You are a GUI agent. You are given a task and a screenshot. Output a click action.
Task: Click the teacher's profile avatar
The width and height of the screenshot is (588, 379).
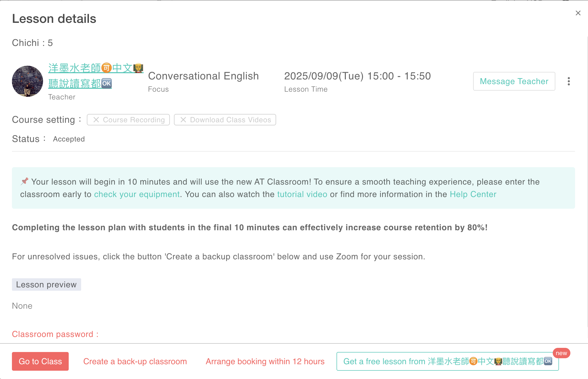pyautogui.click(x=27, y=81)
